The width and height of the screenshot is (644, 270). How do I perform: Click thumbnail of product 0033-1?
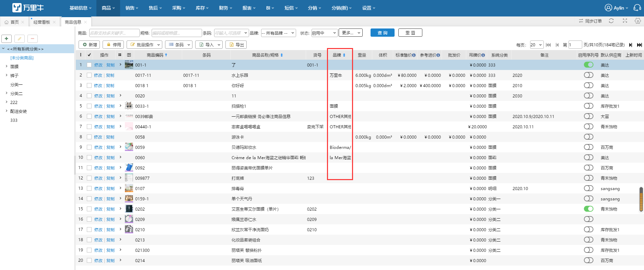(129, 106)
